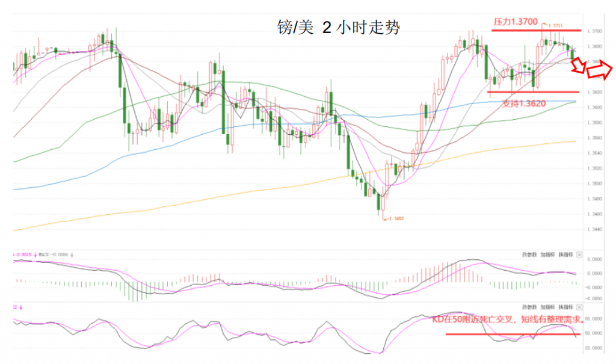Click the 1.3680 price axis label
This screenshot has width=616, height=364.
coord(594,46)
